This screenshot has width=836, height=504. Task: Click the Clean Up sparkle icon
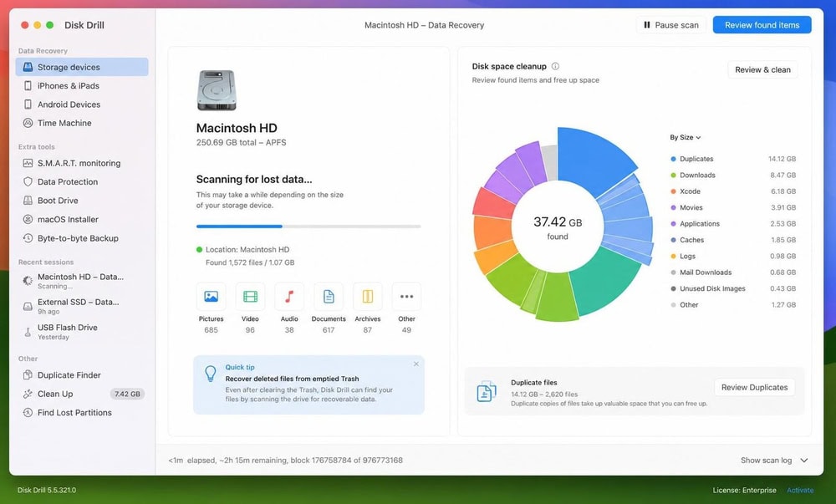click(28, 394)
